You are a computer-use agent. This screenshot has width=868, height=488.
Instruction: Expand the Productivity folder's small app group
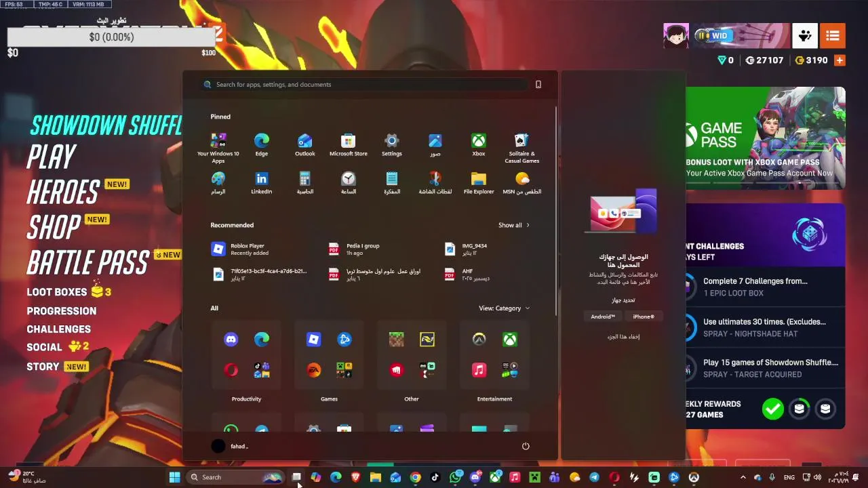(x=262, y=370)
